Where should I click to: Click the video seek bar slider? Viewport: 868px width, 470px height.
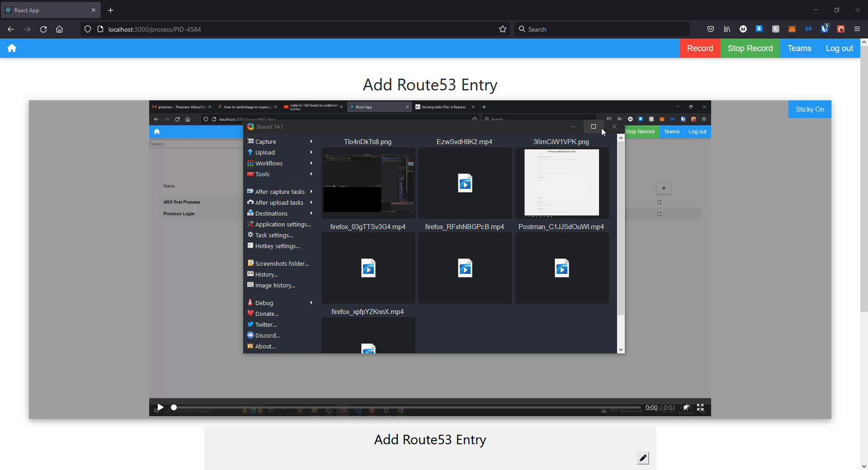click(x=407, y=408)
